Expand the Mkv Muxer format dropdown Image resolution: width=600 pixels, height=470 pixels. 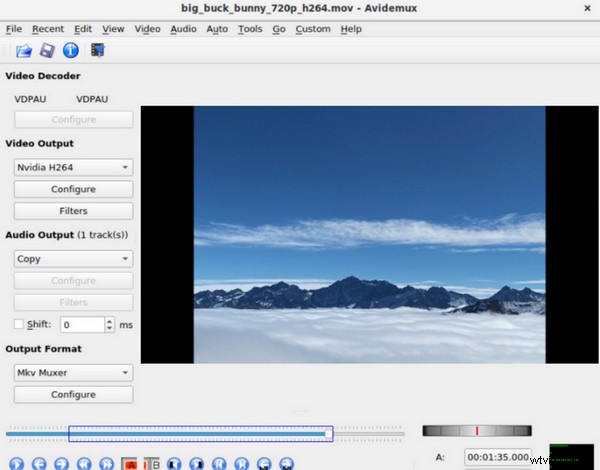point(73,372)
